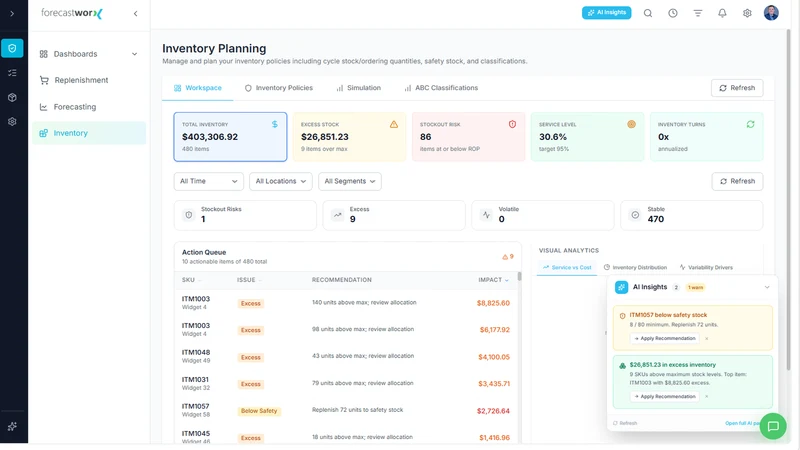
Task: Click the Stockout Risk alert icon
Action: point(512,124)
